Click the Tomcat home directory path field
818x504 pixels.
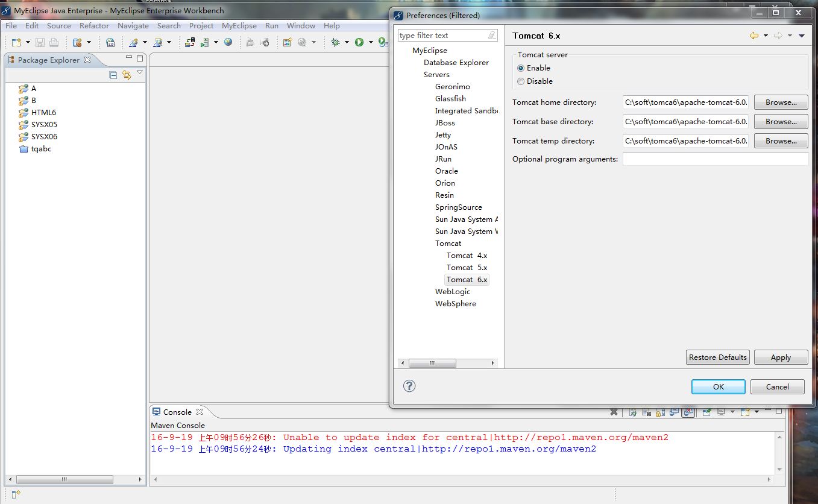pos(686,102)
